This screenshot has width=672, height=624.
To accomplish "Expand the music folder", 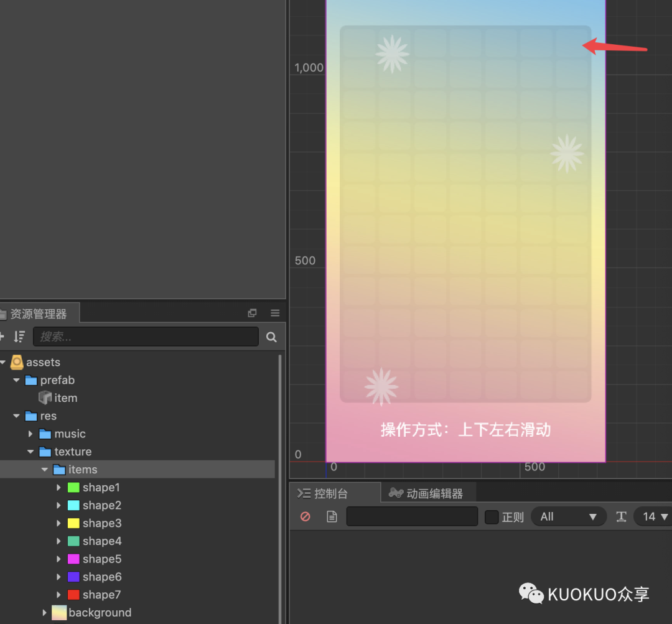I will [30, 434].
